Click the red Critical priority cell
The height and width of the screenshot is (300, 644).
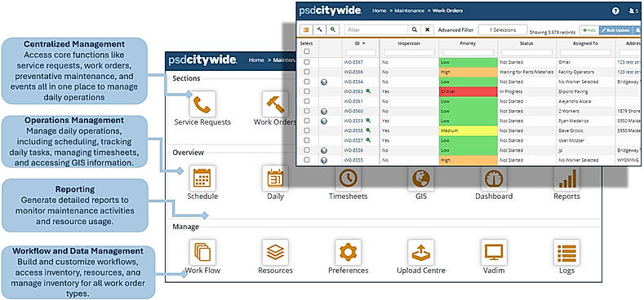[x=468, y=91]
